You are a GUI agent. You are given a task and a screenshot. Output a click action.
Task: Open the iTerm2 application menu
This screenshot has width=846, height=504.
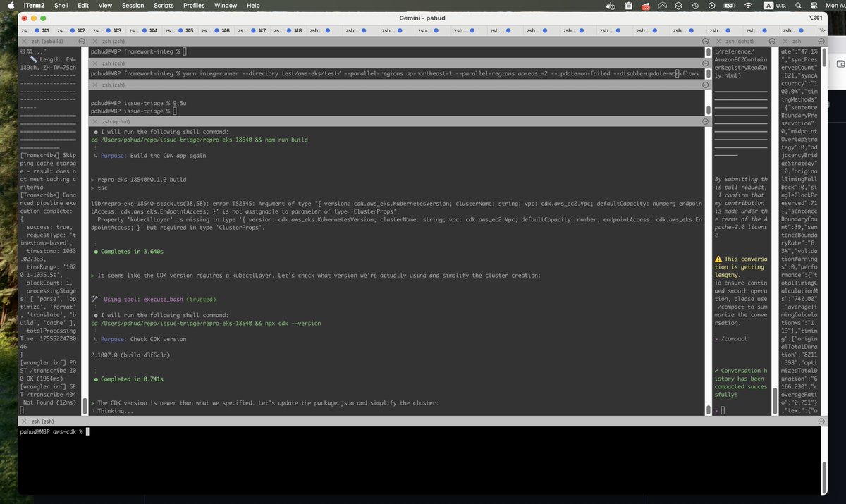point(35,5)
